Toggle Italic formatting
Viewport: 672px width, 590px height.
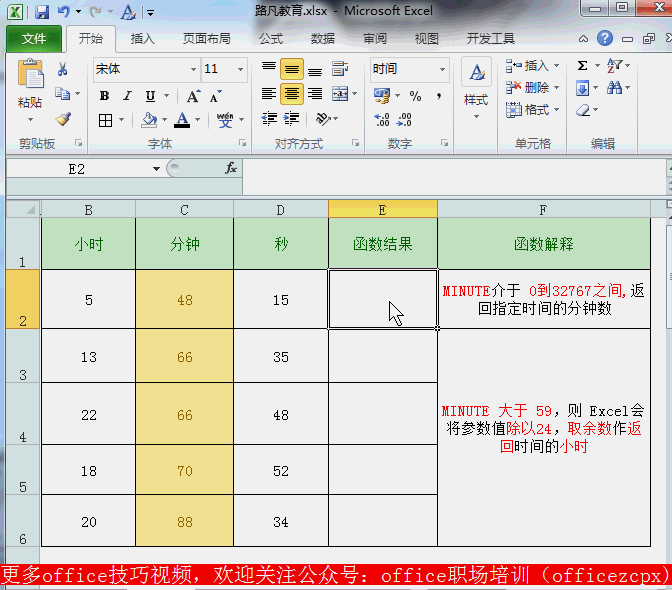point(127,96)
